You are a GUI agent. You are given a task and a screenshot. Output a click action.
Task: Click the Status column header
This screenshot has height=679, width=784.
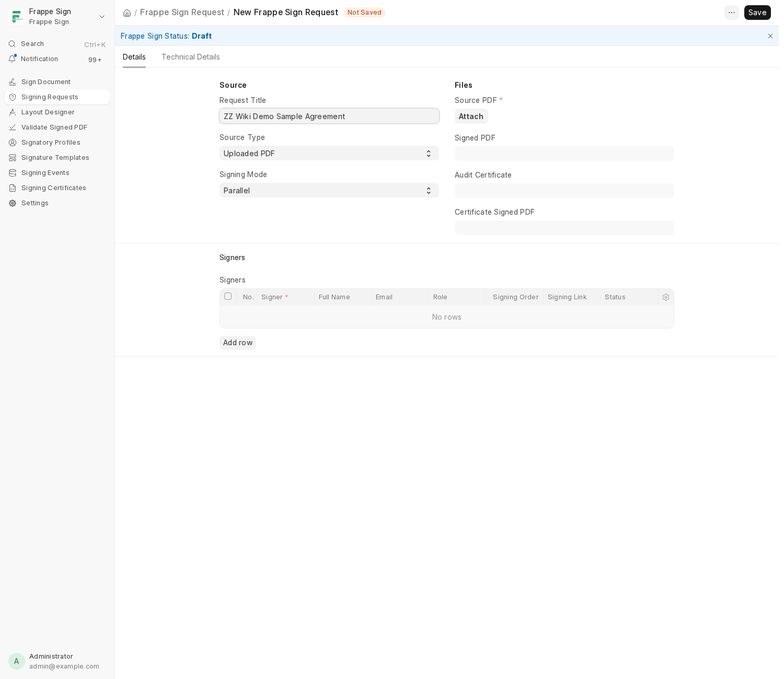[x=629, y=297]
